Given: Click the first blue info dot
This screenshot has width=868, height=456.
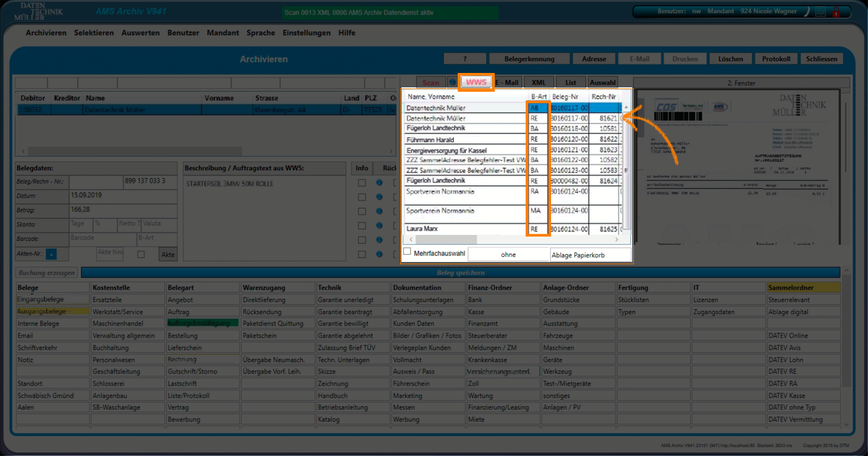Looking at the screenshot, I should [x=379, y=182].
